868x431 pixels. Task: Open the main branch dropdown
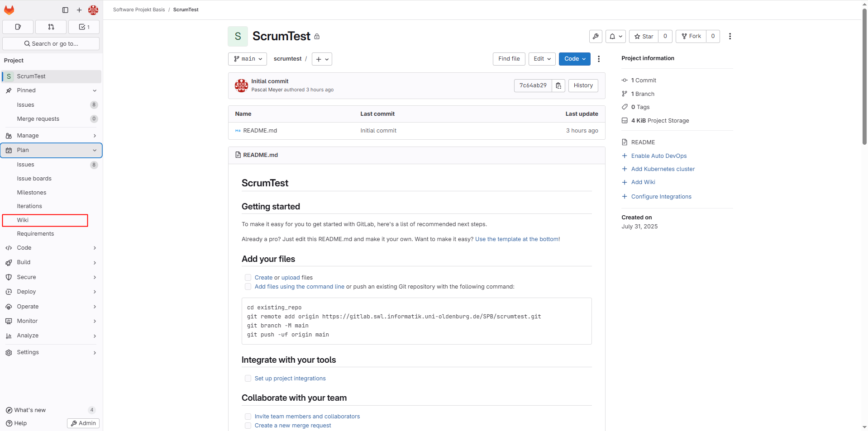click(x=248, y=59)
